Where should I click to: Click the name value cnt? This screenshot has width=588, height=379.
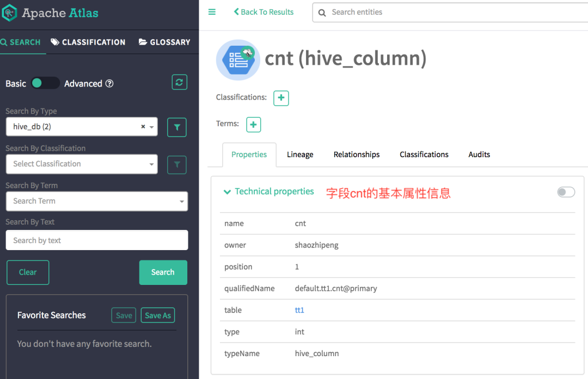click(301, 223)
